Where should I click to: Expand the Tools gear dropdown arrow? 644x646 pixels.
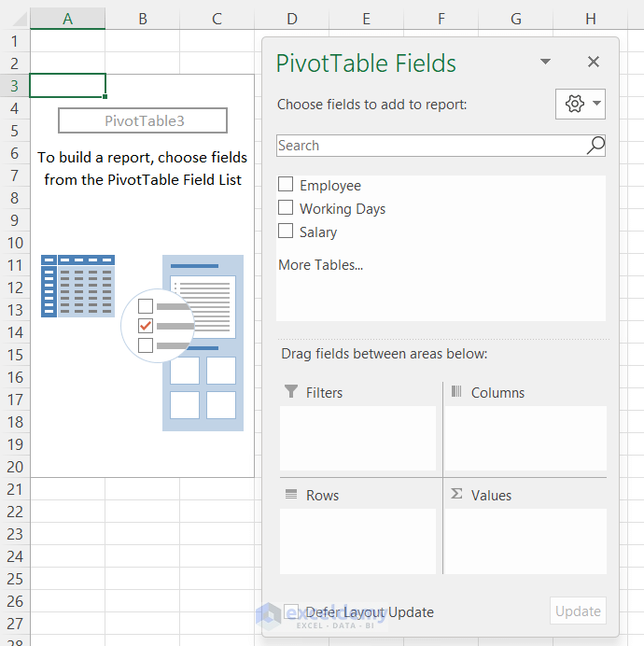(596, 104)
